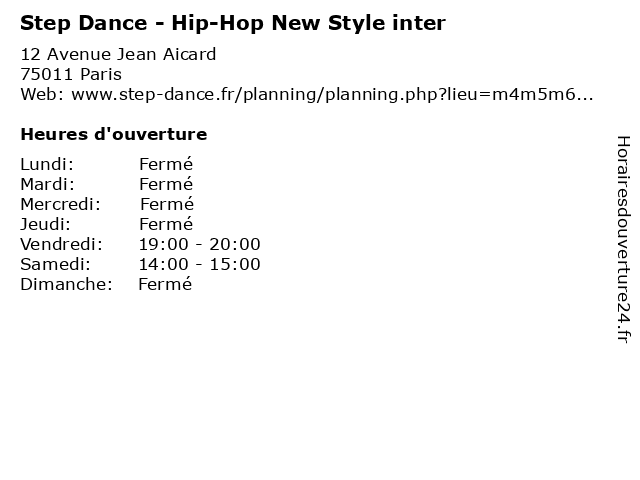Select the Dimanche day label
This screenshot has width=640, height=480.
pyautogui.click(x=66, y=284)
